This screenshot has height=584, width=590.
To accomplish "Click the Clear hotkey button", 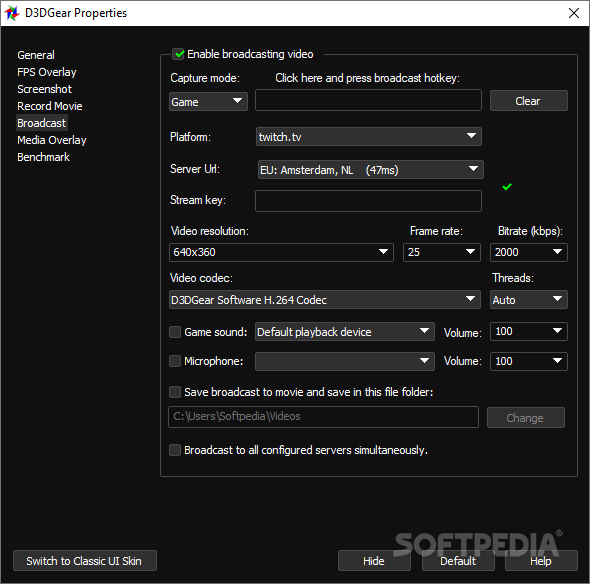I will (529, 100).
